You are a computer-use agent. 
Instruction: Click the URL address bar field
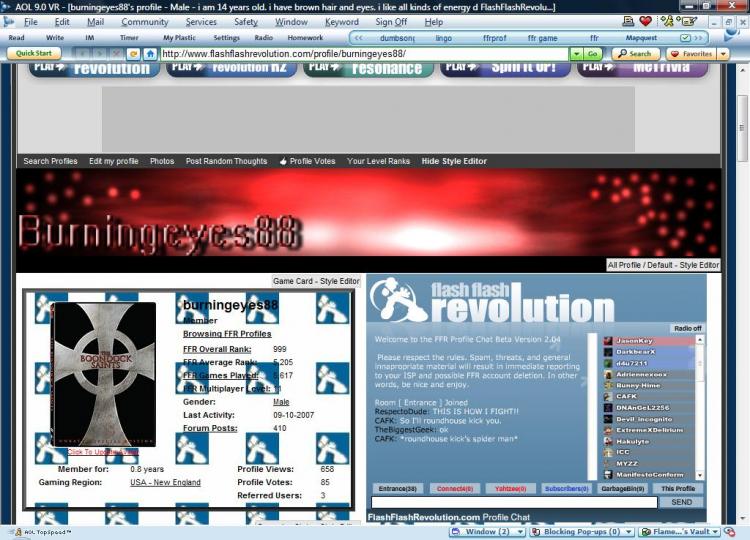click(x=364, y=54)
